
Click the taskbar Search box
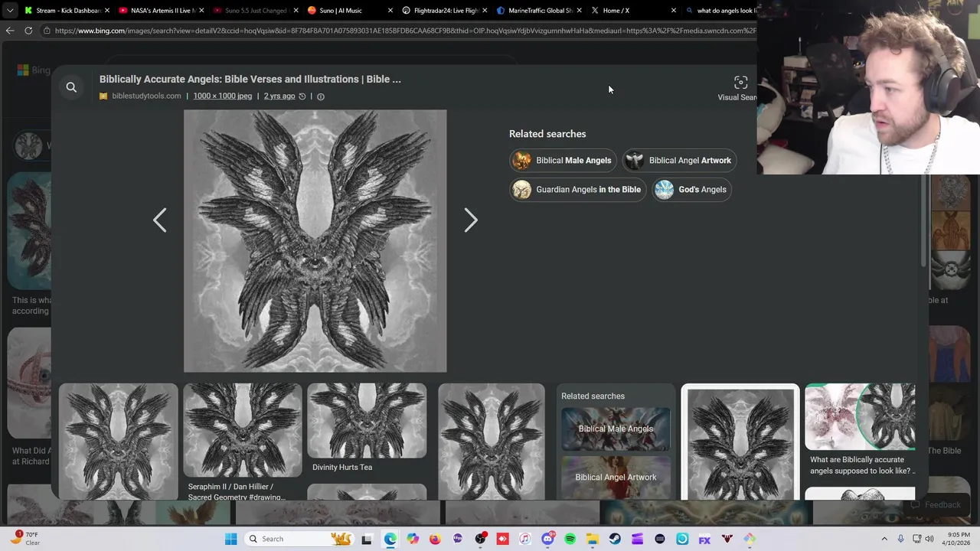point(299,539)
